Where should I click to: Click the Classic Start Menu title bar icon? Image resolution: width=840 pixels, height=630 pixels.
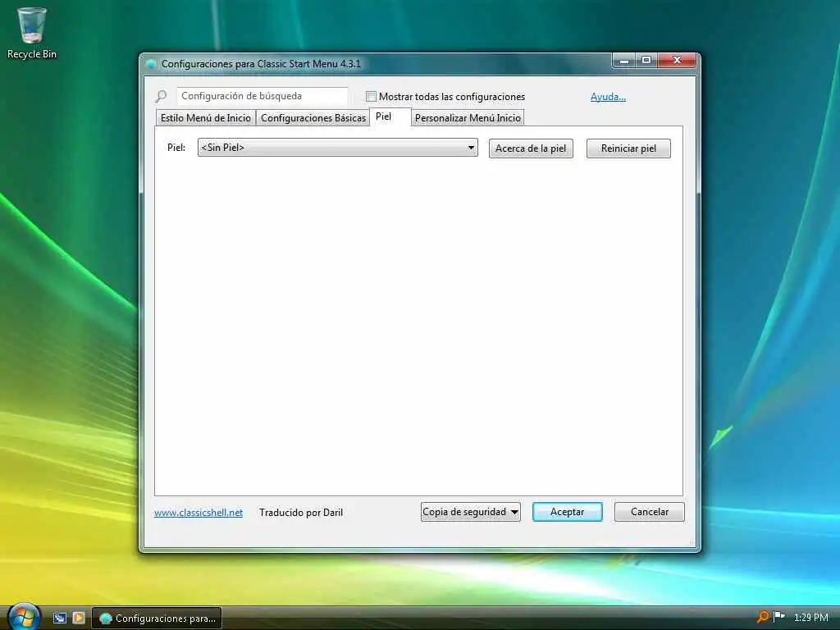(x=152, y=64)
